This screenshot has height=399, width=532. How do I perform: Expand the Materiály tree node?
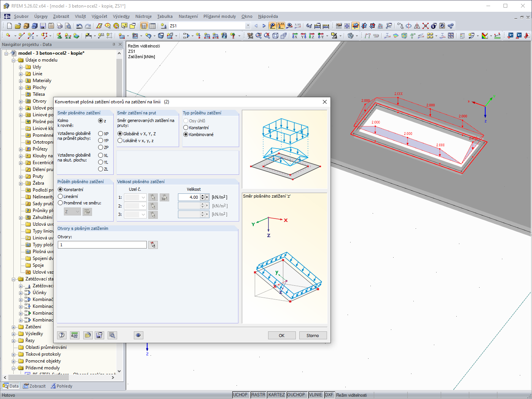21,81
